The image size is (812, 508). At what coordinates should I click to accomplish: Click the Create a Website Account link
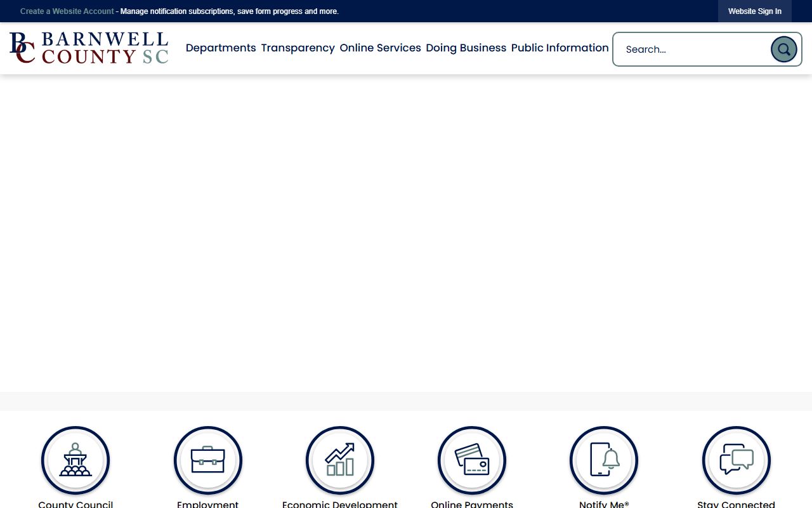(x=67, y=11)
